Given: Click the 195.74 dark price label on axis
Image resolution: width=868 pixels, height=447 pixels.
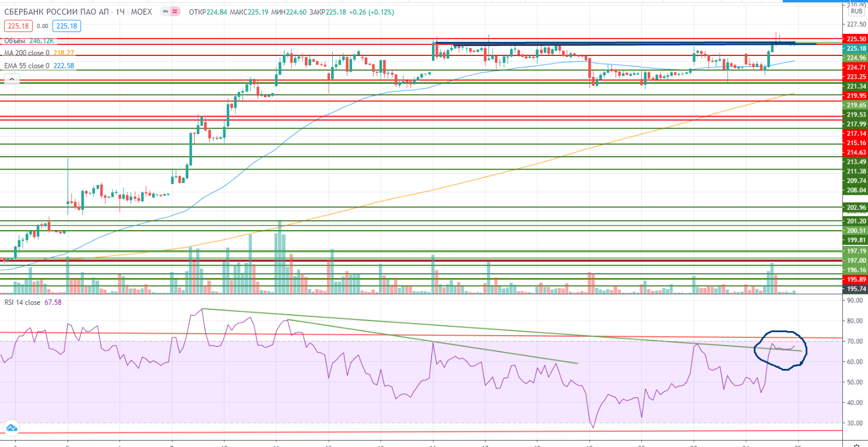Looking at the screenshot, I should click(x=855, y=288).
